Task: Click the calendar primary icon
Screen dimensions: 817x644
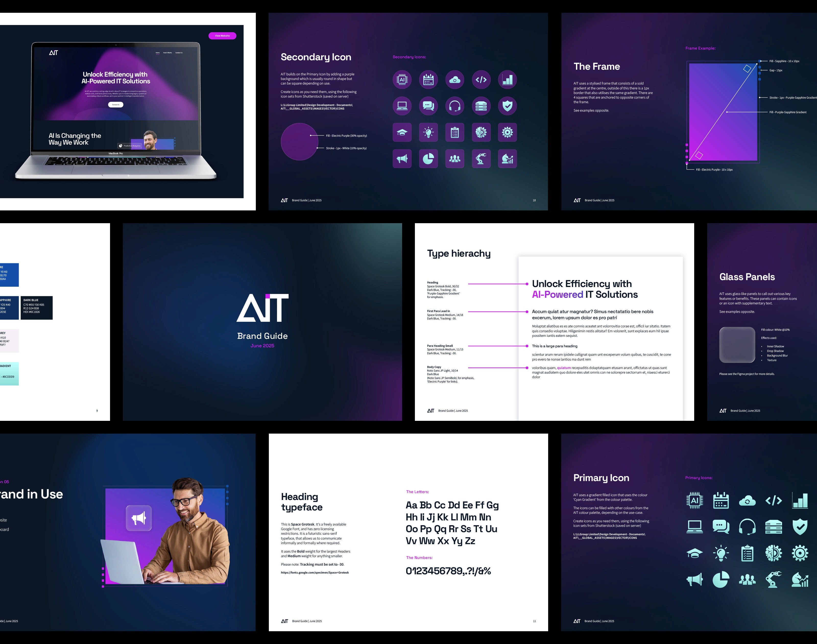Action: coord(721,501)
